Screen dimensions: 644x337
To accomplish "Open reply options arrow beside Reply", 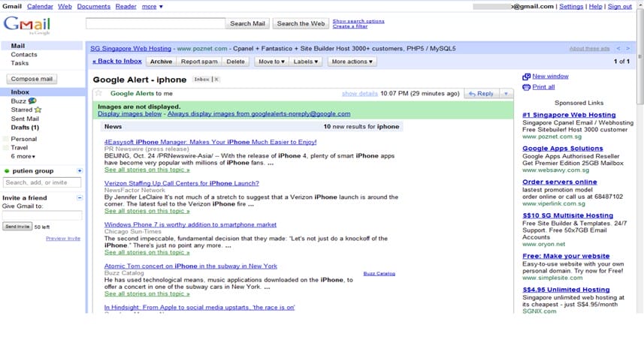I will coord(506,93).
